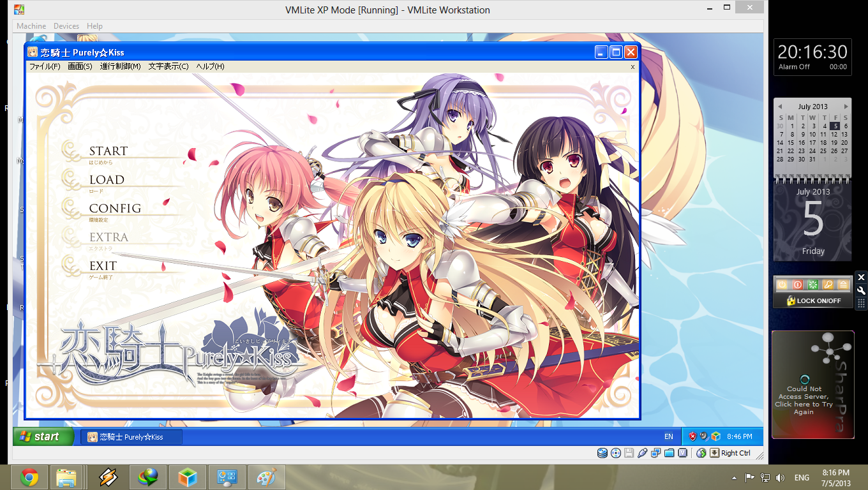Select date 12 in July 2013 calendar
Screen dimensions: 868x490
click(x=835, y=135)
